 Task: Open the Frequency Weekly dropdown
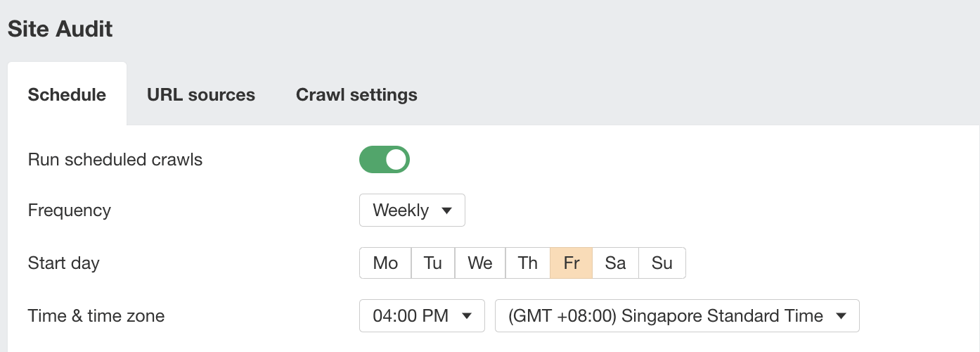(412, 210)
